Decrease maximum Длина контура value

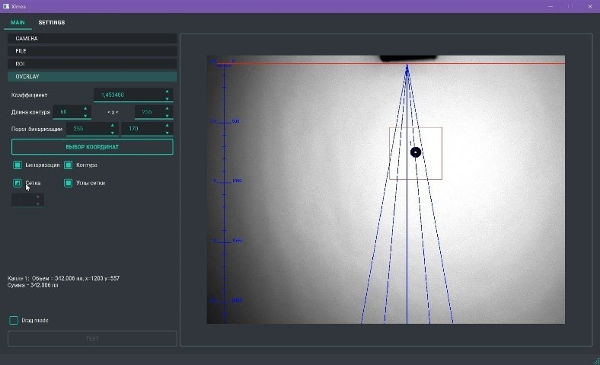[167, 115]
